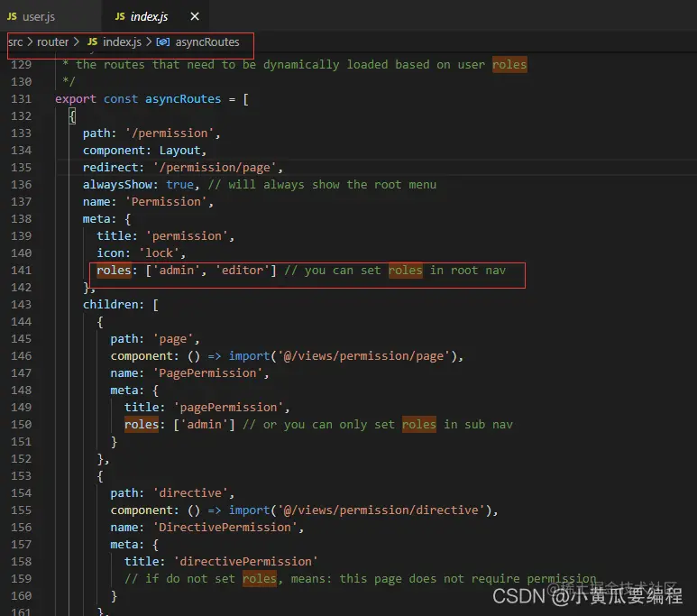Screen dimensions: 697x616
Task: Click highlighted 'roles' key on line 150
Action: tap(142, 424)
